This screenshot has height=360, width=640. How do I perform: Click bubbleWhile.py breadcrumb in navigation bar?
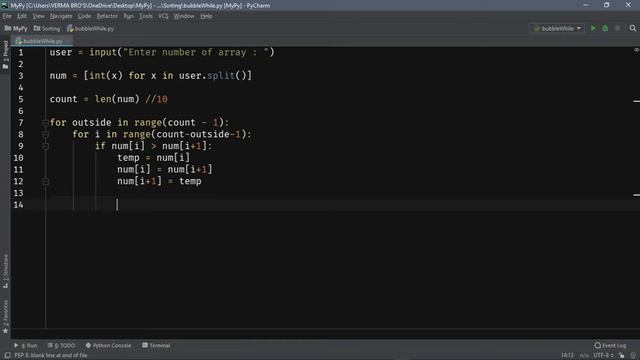pos(91,29)
